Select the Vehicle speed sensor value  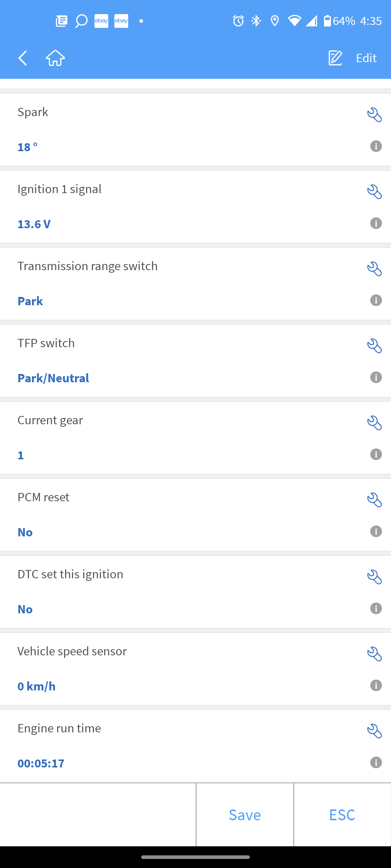click(x=37, y=686)
